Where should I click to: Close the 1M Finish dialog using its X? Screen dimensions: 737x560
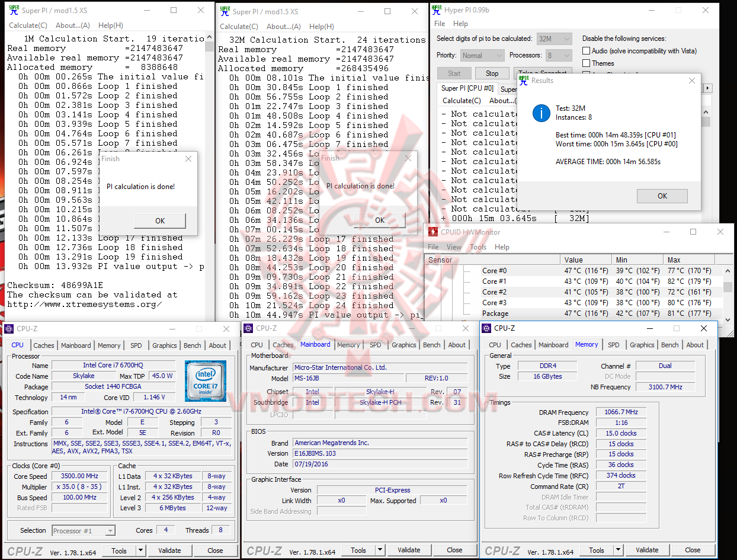(x=188, y=159)
